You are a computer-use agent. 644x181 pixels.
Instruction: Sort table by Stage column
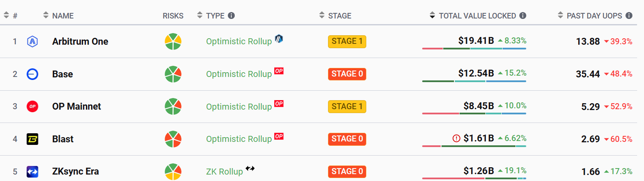(x=339, y=16)
